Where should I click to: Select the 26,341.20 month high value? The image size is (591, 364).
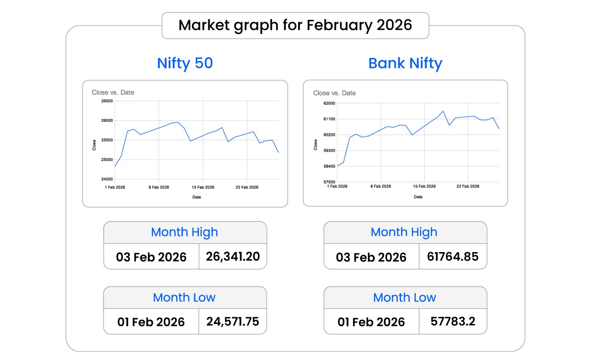pos(233,256)
